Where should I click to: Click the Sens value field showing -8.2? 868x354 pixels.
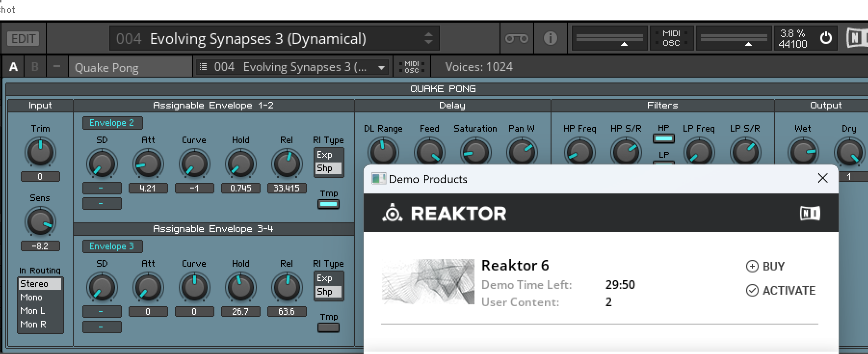[40, 246]
